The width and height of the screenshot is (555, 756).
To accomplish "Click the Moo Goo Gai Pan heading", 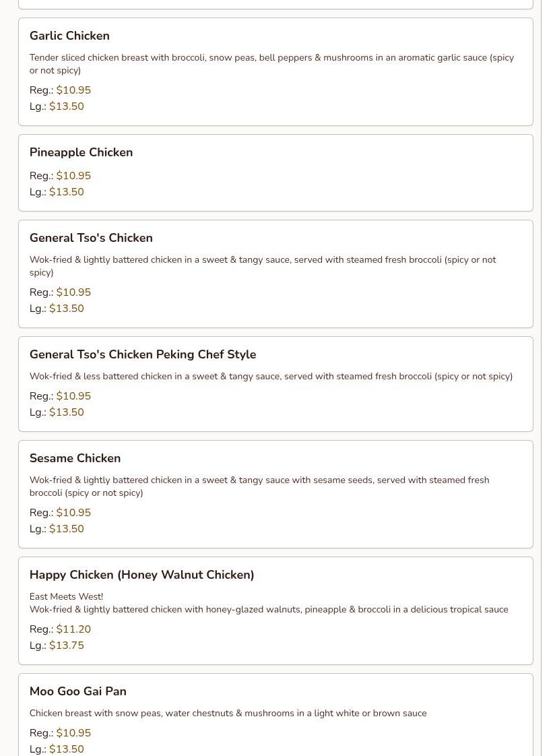I will click(78, 691).
